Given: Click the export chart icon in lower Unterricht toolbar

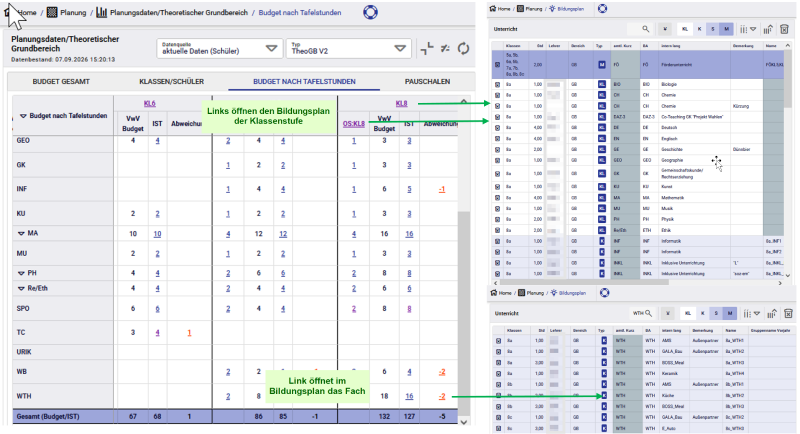Looking at the screenshot, I should pos(771,313).
